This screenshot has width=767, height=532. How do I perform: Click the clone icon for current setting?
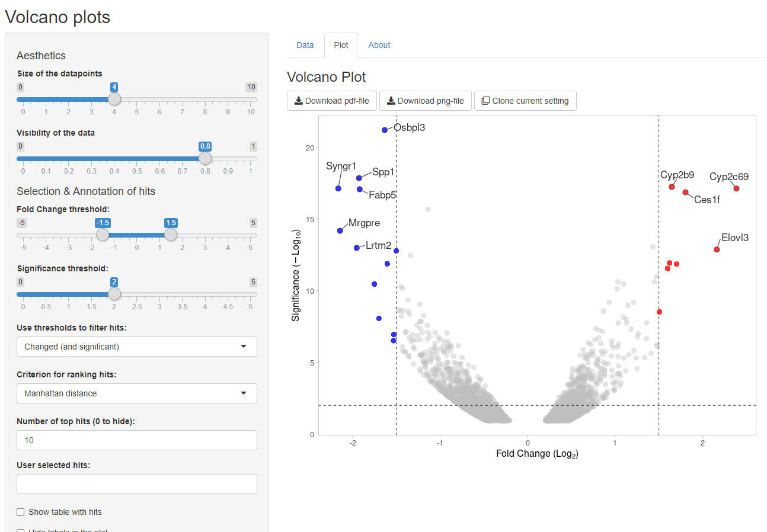[x=486, y=101]
